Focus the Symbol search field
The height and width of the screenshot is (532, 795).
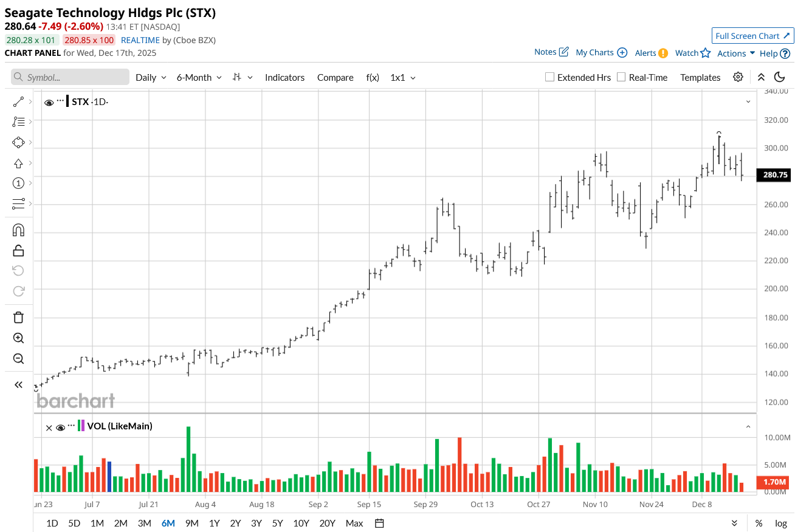(x=70, y=77)
